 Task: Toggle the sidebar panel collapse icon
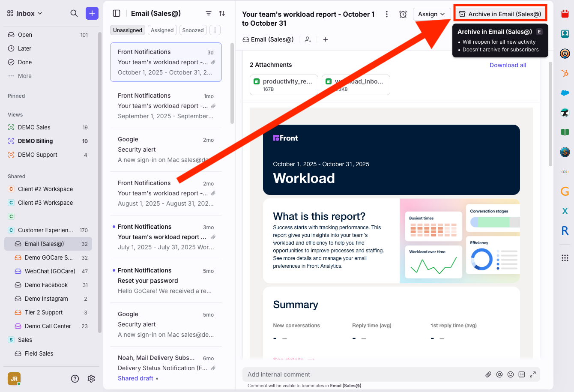tap(117, 13)
